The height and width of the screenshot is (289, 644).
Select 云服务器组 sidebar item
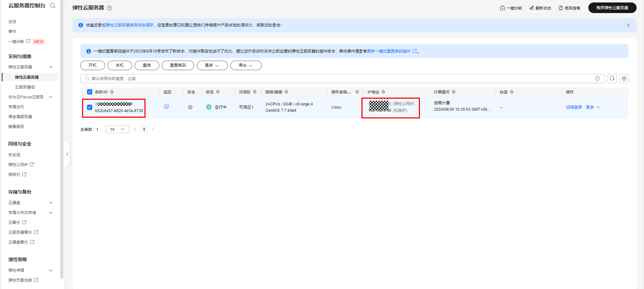pyautogui.click(x=25, y=87)
